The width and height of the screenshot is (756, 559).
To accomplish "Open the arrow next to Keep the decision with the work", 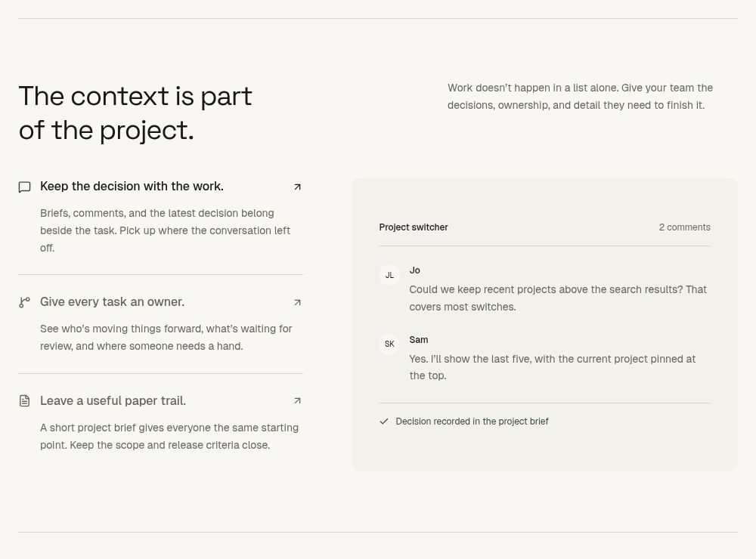I will click(x=297, y=187).
